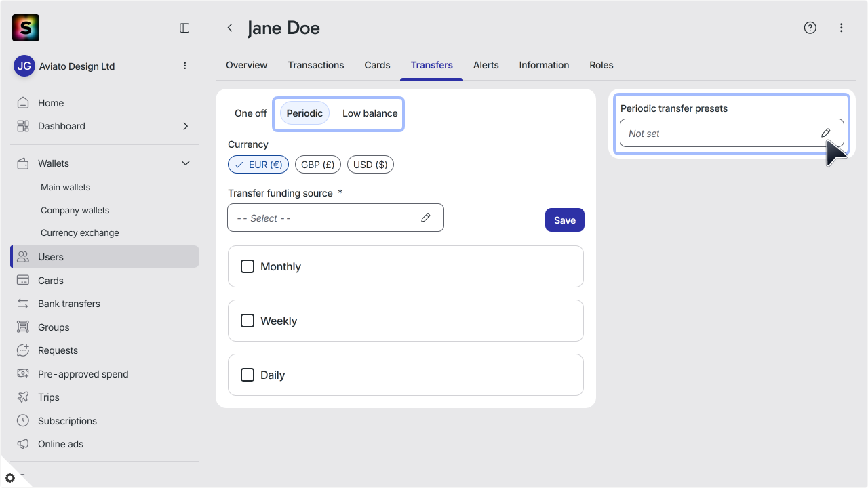Select the USD ($) currency chip
The width and height of the screenshot is (868, 488).
pyautogui.click(x=370, y=165)
